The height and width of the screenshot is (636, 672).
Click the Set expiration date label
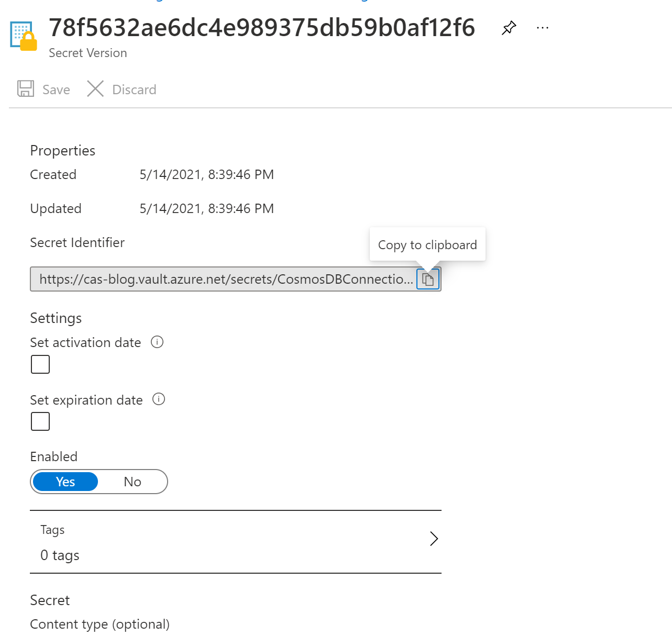(x=86, y=400)
